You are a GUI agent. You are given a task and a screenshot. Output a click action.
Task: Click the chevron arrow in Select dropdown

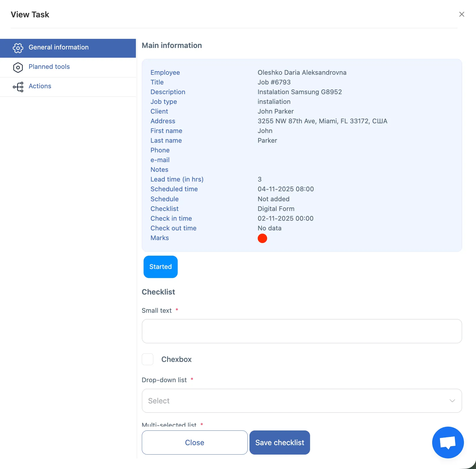(452, 401)
